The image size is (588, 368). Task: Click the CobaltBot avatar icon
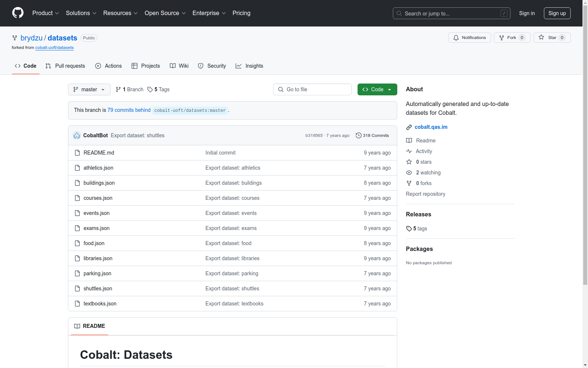point(77,135)
